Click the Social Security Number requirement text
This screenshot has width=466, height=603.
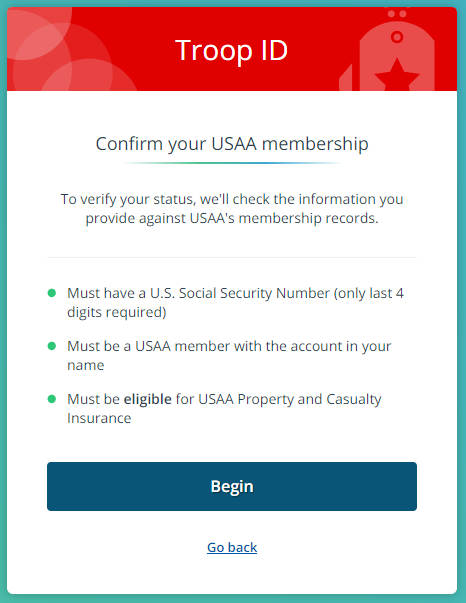[235, 303]
